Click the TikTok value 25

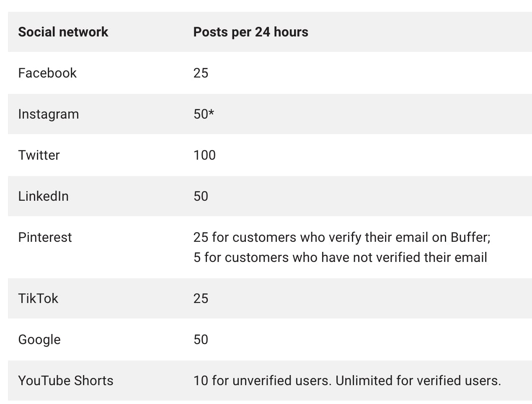(x=201, y=298)
